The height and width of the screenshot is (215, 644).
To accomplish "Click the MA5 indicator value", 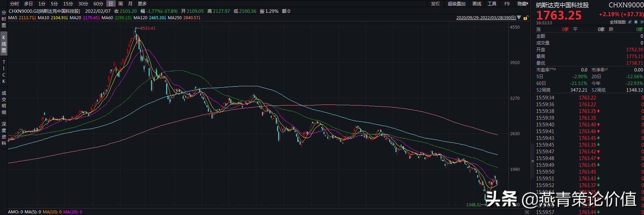I will [27, 18].
